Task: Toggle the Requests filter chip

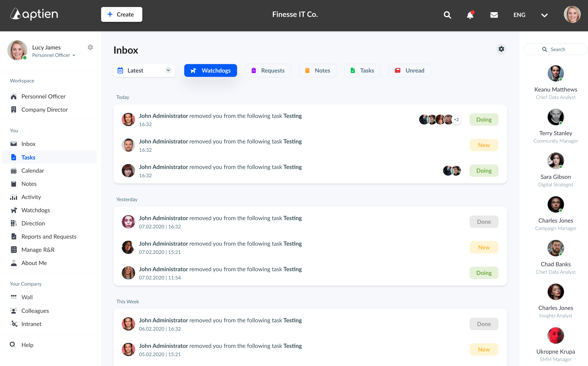Action: 268,70
